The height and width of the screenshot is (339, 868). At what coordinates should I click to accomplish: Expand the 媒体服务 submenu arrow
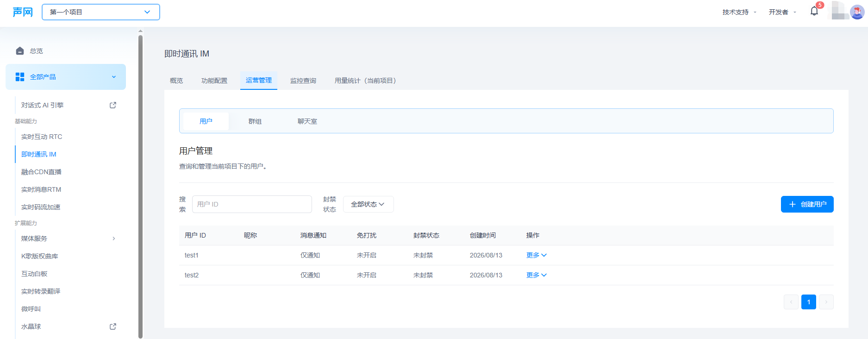pos(114,239)
